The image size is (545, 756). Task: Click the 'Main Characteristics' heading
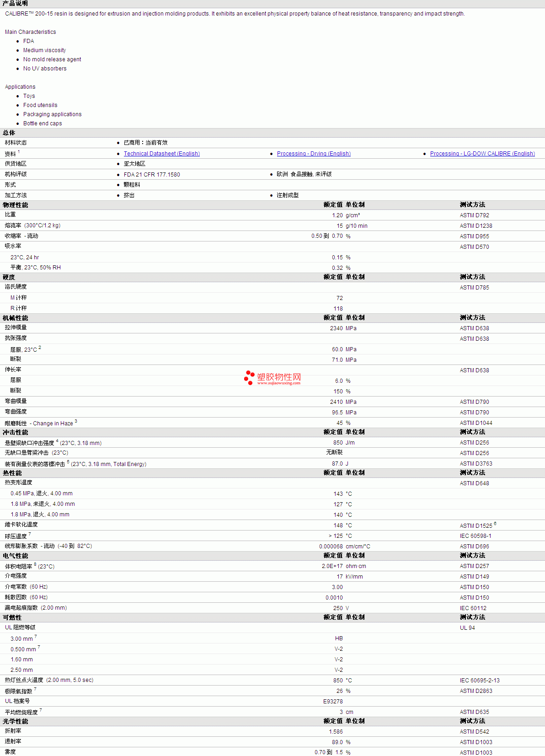[31, 32]
